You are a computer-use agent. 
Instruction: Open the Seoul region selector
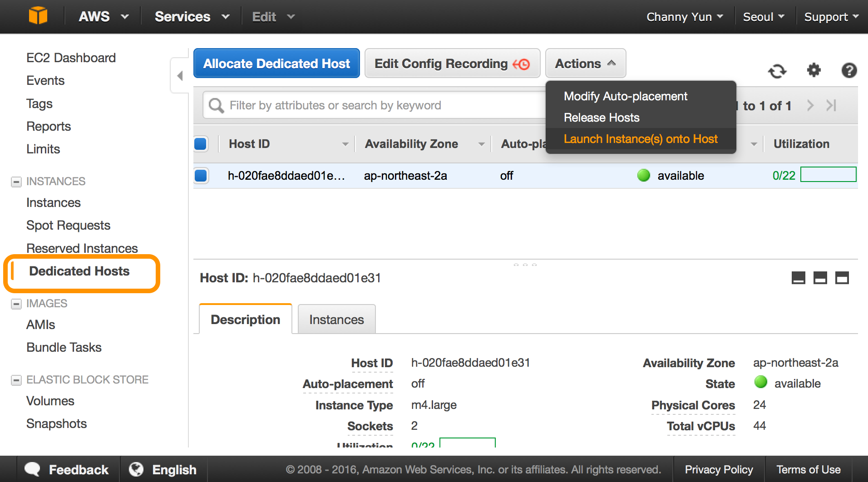click(x=764, y=17)
